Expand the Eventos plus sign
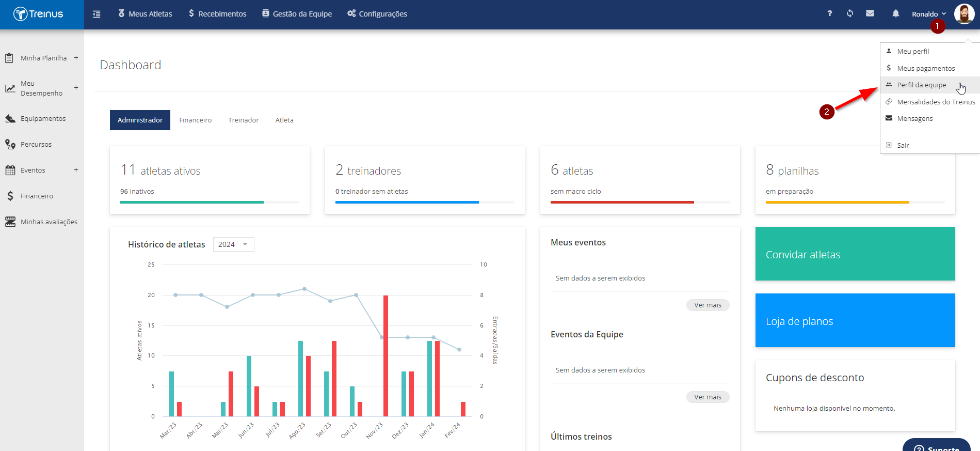 click(76, 170)
